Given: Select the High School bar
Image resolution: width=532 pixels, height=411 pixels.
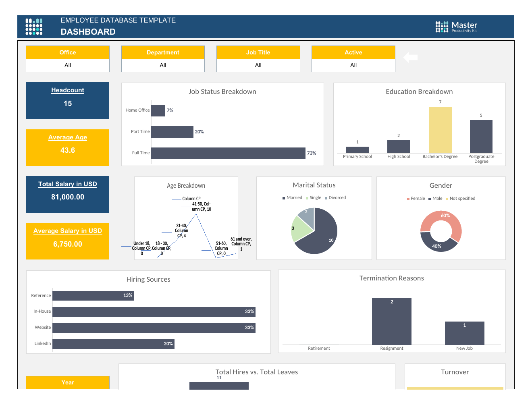Looking at the screenshot, I should [x=399, y=147].
